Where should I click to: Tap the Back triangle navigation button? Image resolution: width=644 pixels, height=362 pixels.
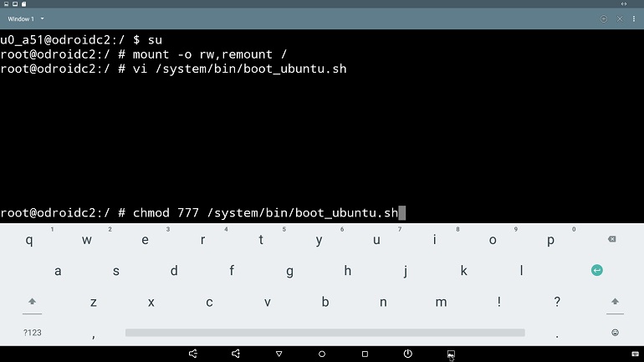click(279, 354)
